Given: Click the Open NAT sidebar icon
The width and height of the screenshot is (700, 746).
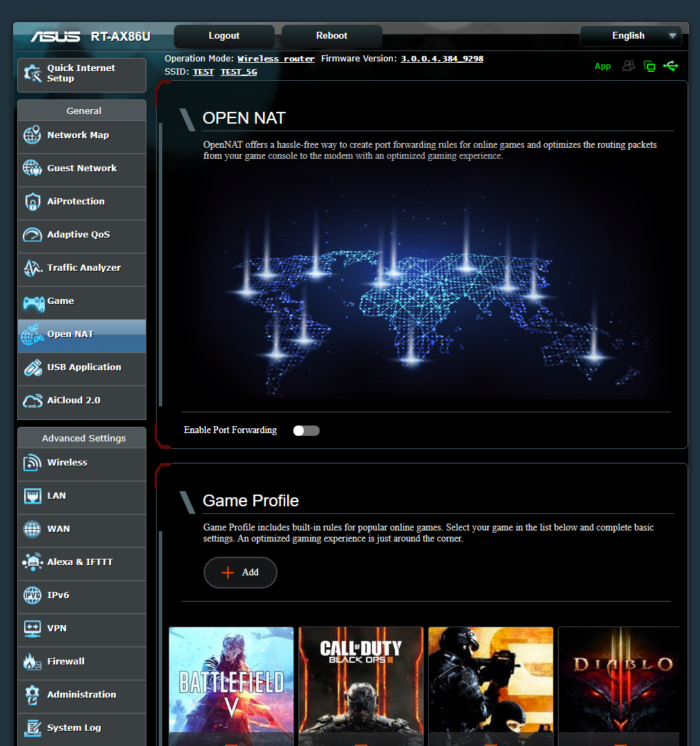Looking at the screenshot, I should [33, 334].
